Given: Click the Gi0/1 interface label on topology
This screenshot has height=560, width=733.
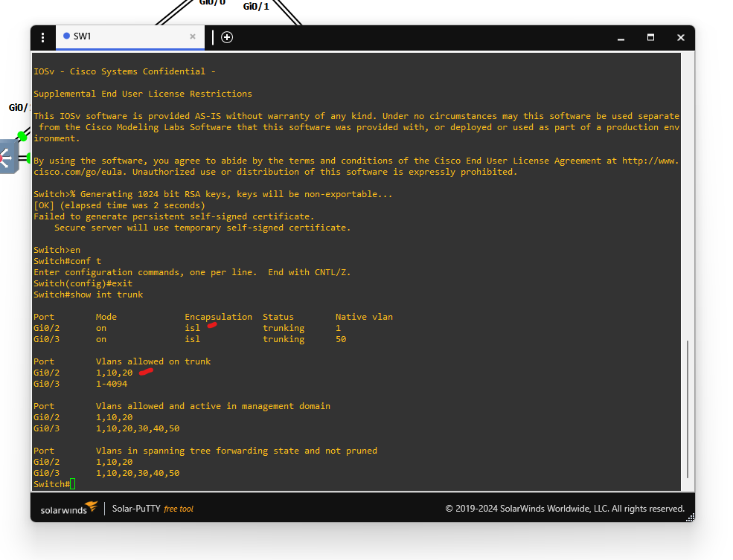Looking at the screenshot, I should [x=256, y=7].
